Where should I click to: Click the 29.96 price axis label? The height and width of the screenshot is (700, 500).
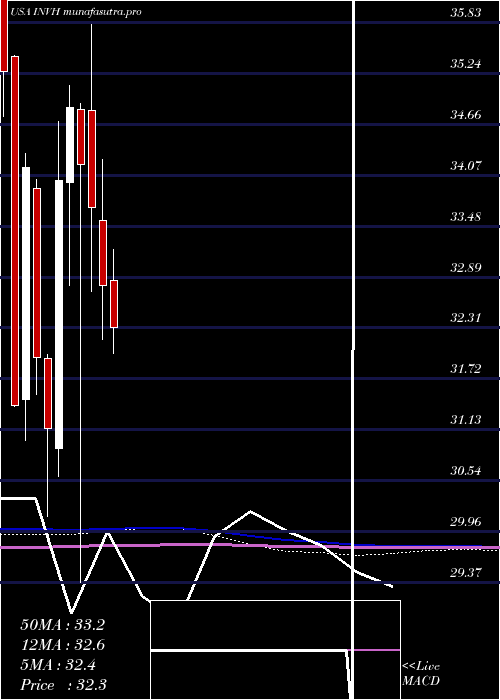pos(466,521)
